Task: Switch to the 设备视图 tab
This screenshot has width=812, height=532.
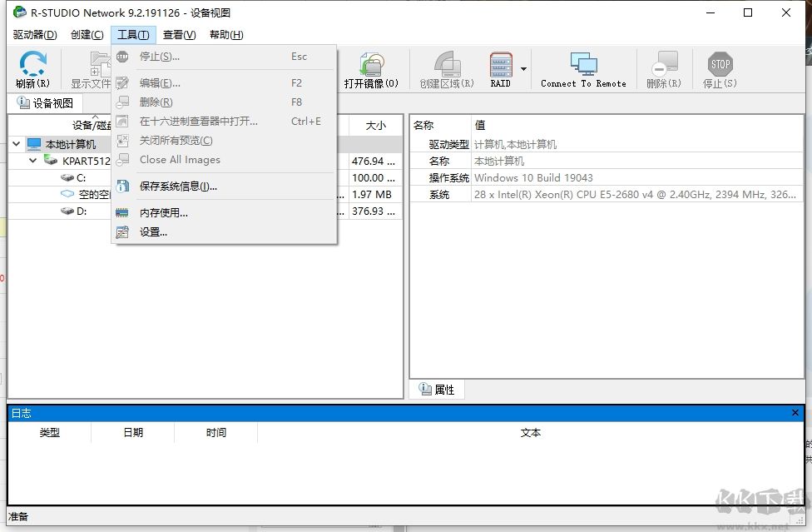Action: [45, 103]
